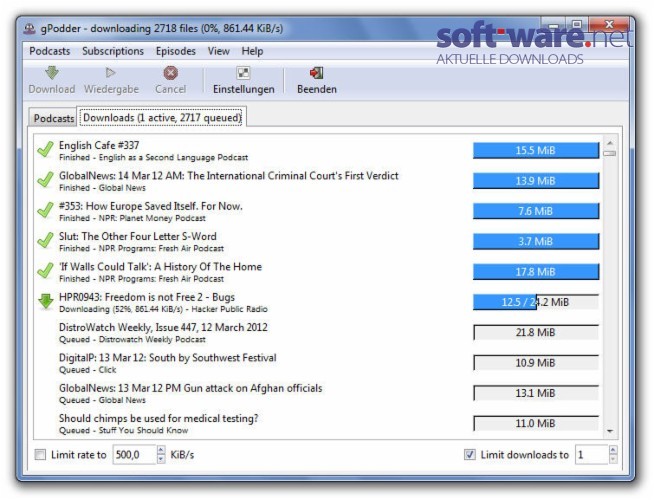The width and height of the screenshot is (654, 500).
Task: Enable the Limit rate to checkbox
Action: click(40, 455)
